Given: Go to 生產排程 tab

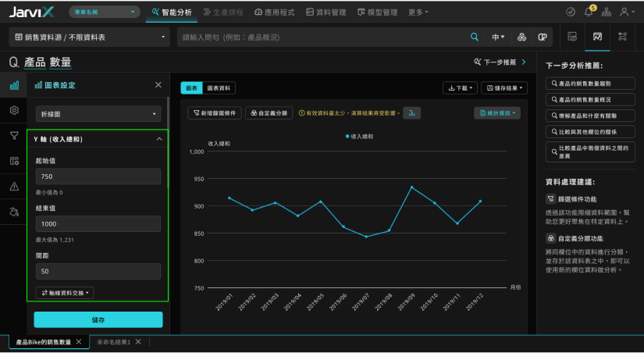Looking at the screenshot, I should 223,12.
